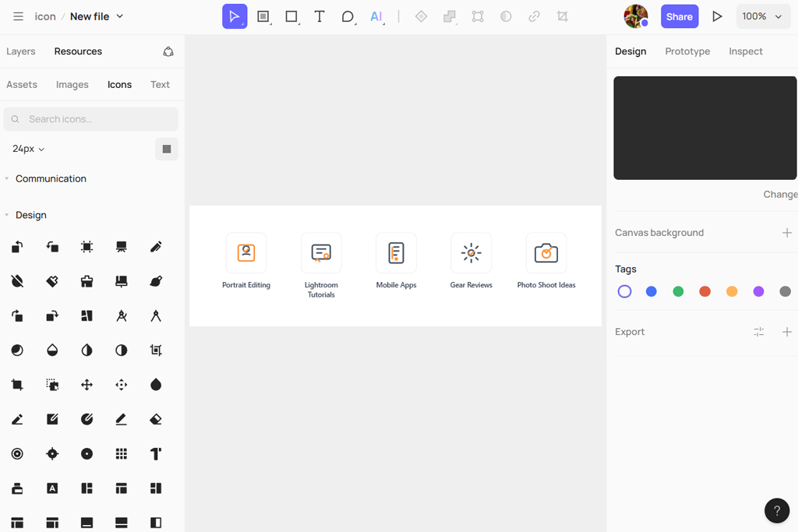Insert the ink bottle icon
The height and width of the screenshot is (532, 798).
[x=17, y=488]
